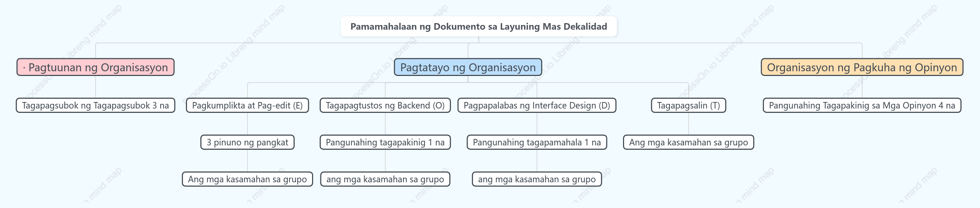
Task: Click Pagkumplikta at Pag-edit (E) node
Action: tap(247, 106)
